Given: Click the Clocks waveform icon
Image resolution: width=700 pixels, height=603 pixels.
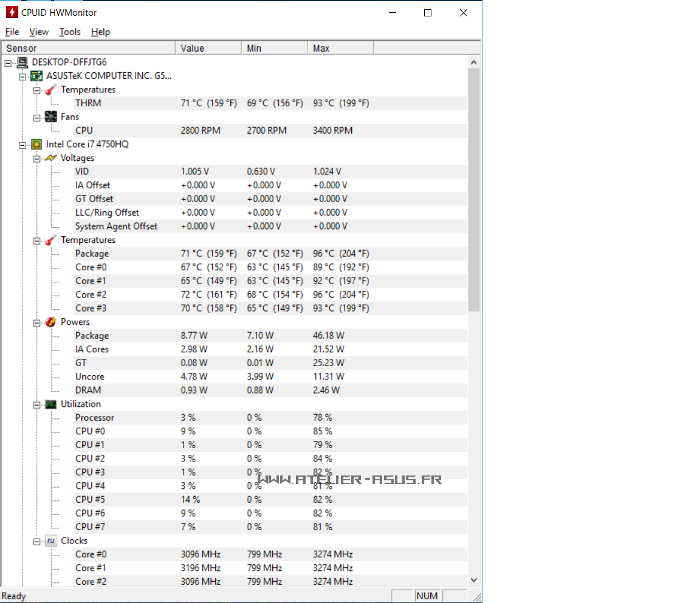Looking at the screenshot, I should (51, 540).
